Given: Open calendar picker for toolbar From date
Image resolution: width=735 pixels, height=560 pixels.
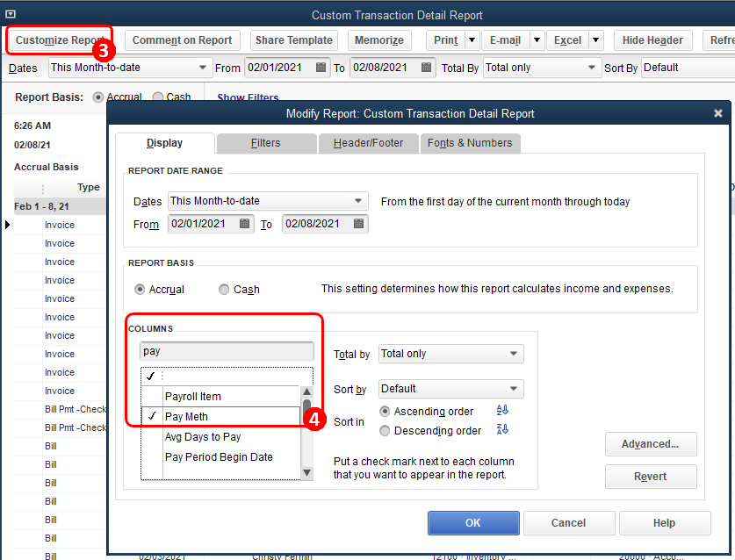Looking at the screenshot, I should [x=321, y=67].
